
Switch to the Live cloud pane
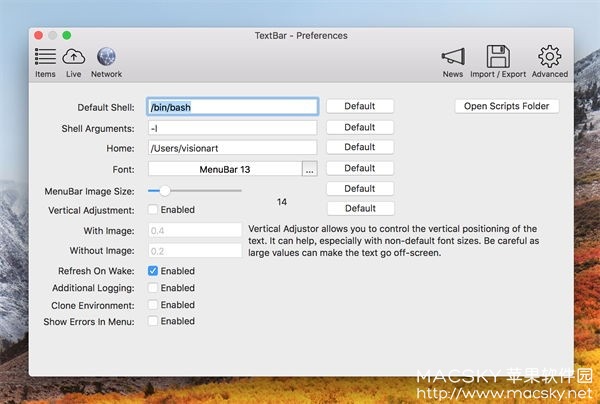point(73,63)
